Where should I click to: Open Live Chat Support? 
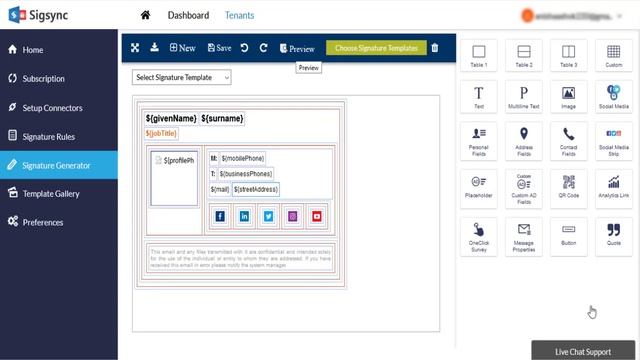coord(583,351)
